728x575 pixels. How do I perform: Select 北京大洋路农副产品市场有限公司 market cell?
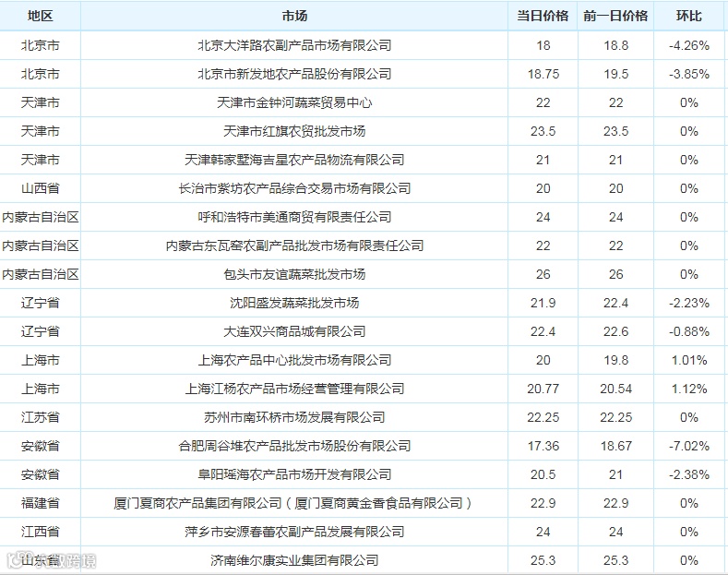[x=294, y=45]
